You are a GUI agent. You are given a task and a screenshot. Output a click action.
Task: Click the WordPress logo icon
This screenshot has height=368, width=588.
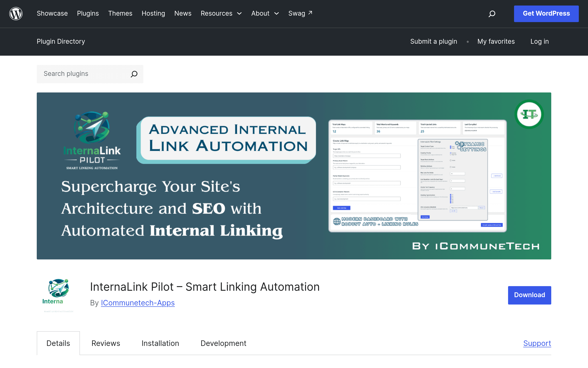(16, 14)
